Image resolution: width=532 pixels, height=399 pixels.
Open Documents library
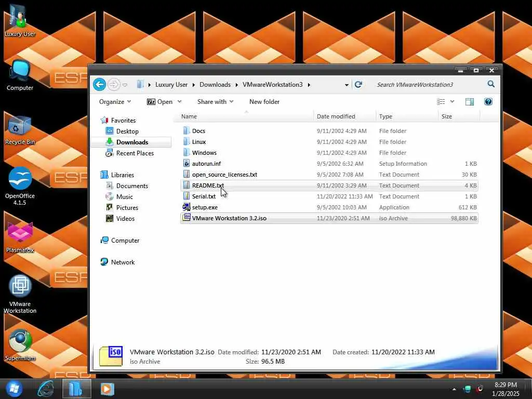(127, 186)
